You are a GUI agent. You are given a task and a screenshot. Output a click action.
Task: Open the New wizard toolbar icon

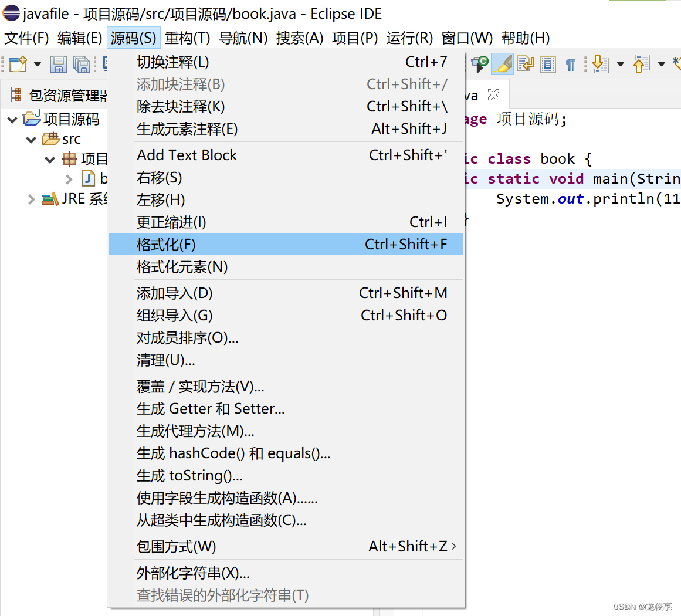click(x=16, y=65)
